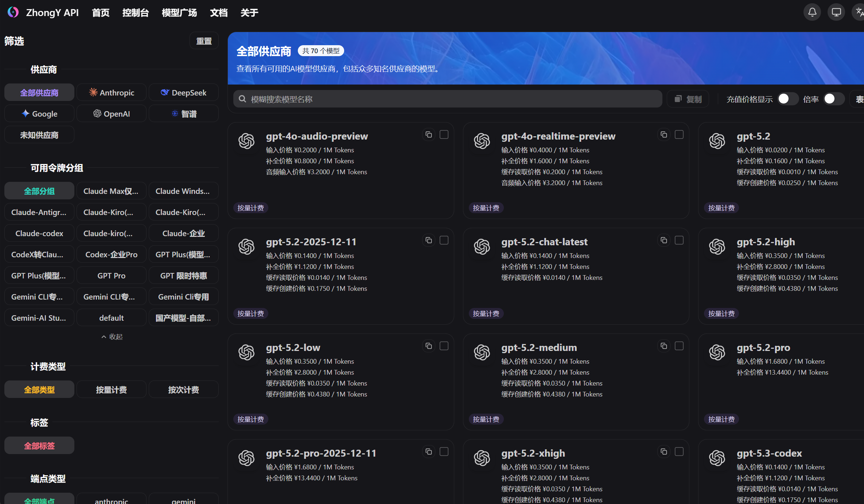Click OpenAI logo on gpt-5.2-pro card
The width and height of the screenshot is (864, 504).
[717, 352]
